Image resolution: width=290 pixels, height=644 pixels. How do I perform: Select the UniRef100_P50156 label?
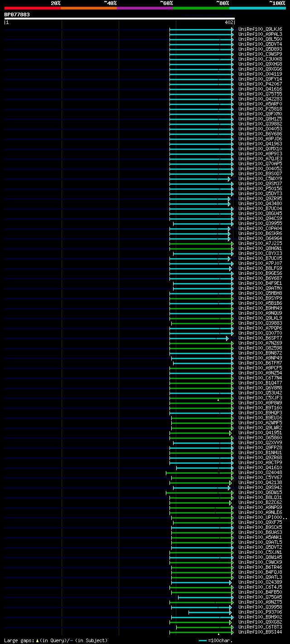(260, 188)
